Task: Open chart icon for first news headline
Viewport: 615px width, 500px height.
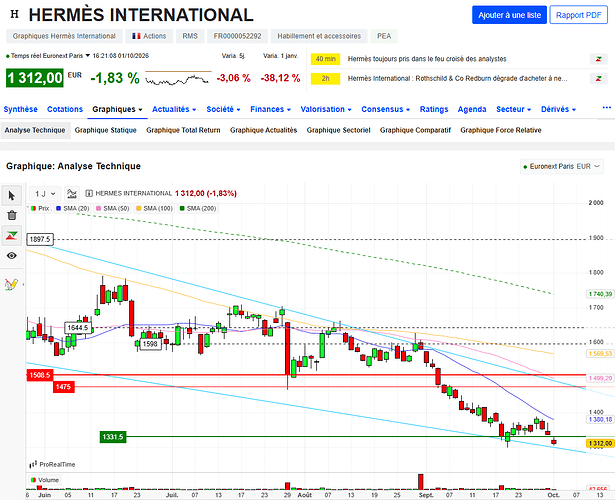Action: pos(599,59)
